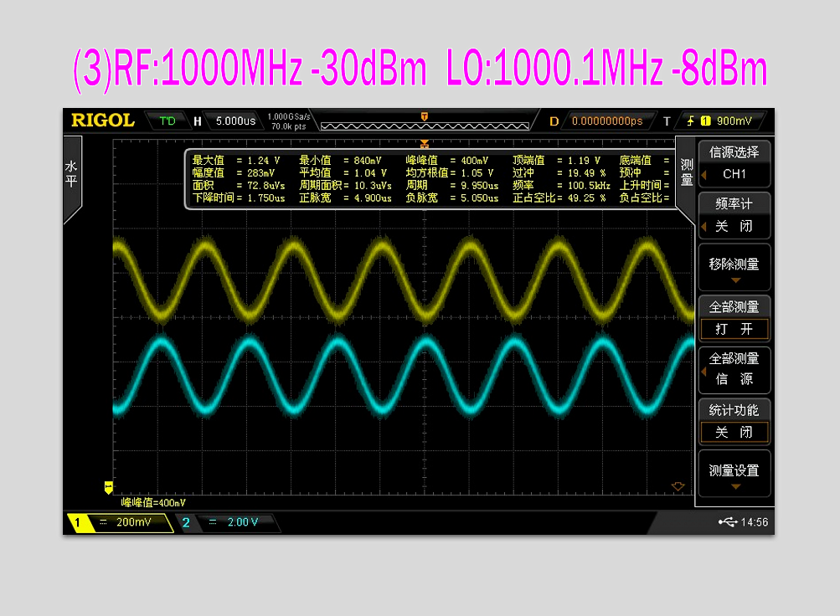This screenshot has width=840, height=616.
Task: Select the CH2 2.00V channel label
Action: click(x=226, y=522)
